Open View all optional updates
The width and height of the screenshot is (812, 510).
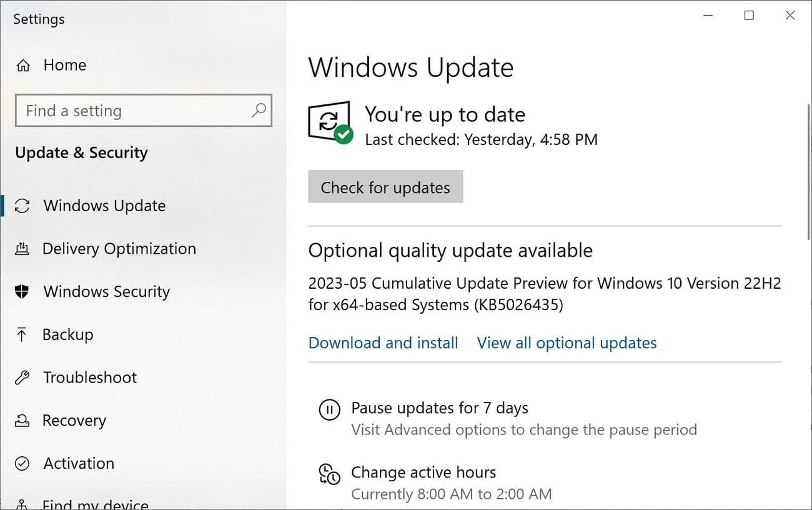pos(566,342)
